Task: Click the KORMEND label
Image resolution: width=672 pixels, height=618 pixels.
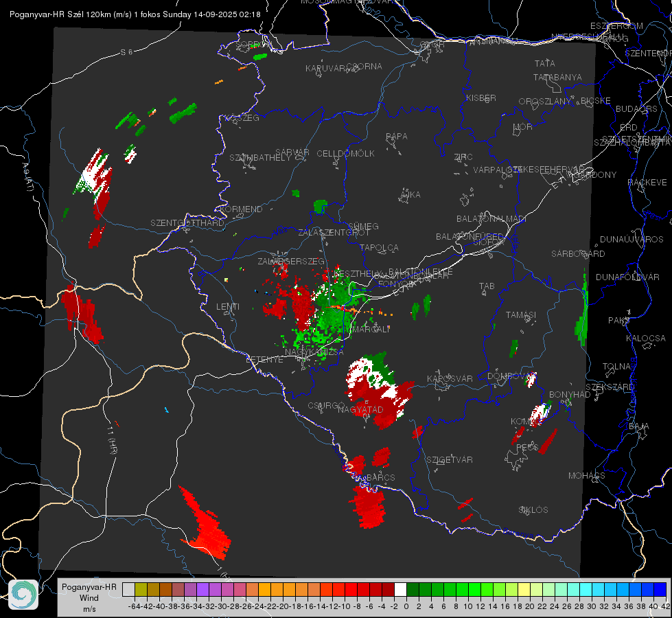Action: click(x=241, y=209)
